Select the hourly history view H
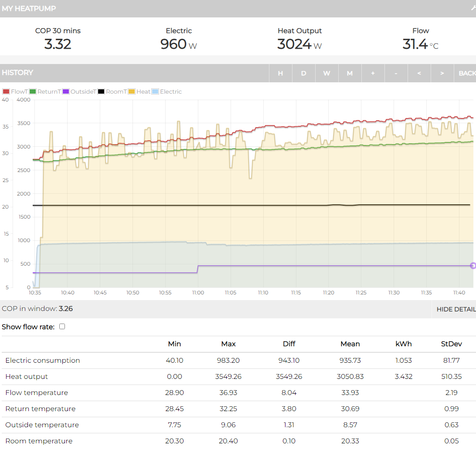Image resolution: width=476 pixels, height=449 pixels. pos(280,73)
